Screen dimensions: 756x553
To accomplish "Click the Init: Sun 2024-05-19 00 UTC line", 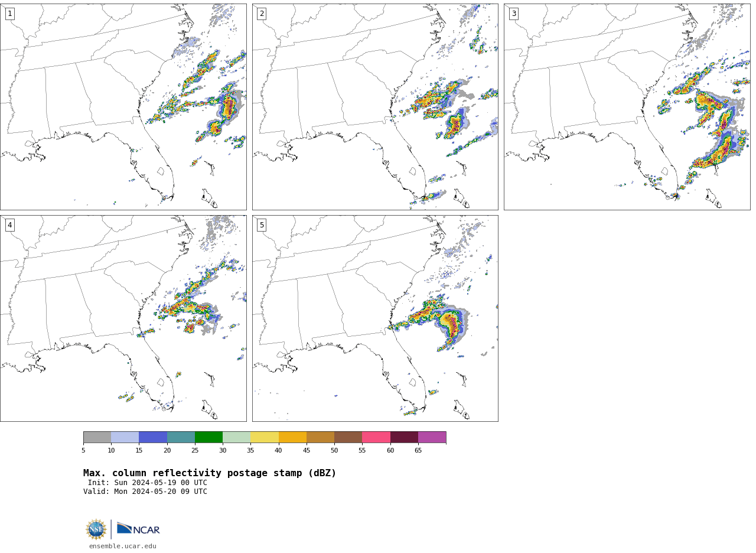I will 148,483.
